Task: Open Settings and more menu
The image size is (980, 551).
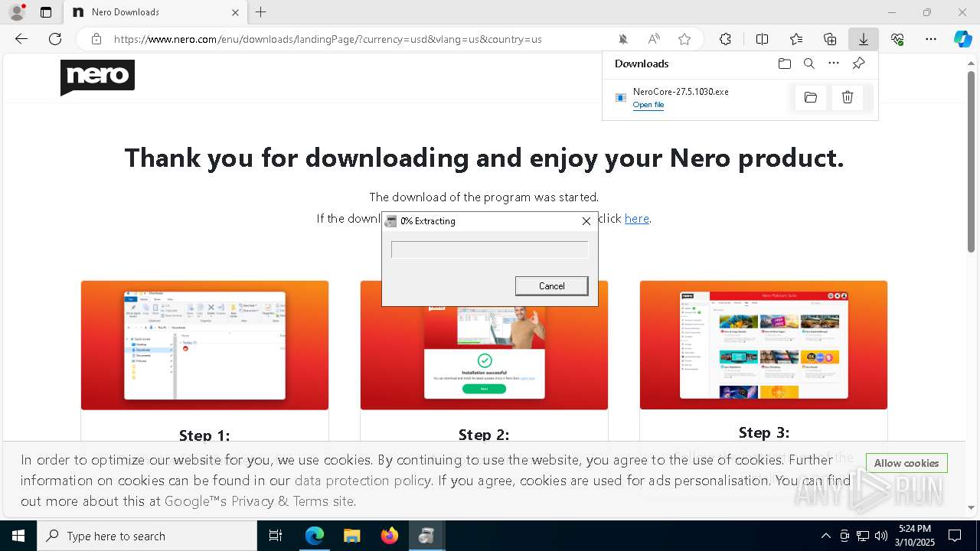Action: click(x=931, y=39)
